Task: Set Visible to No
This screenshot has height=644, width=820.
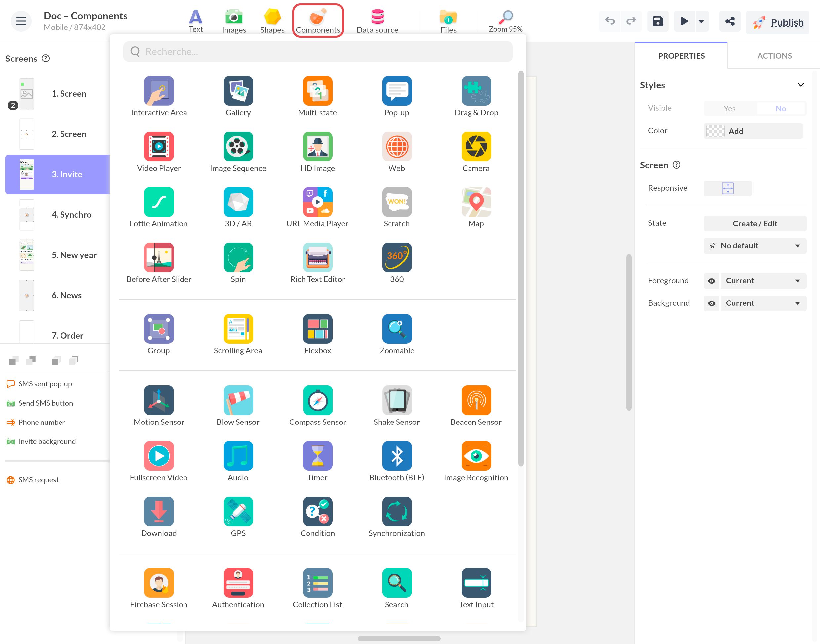Action: click(x=780, y=108)
